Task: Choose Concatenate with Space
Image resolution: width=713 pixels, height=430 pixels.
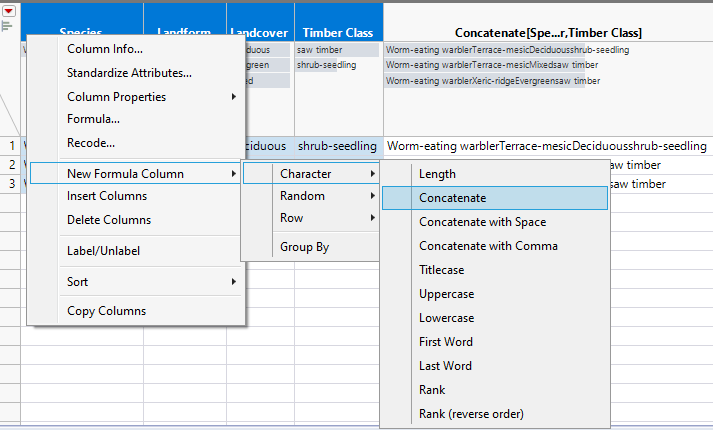Action: [x=482, y=222]
